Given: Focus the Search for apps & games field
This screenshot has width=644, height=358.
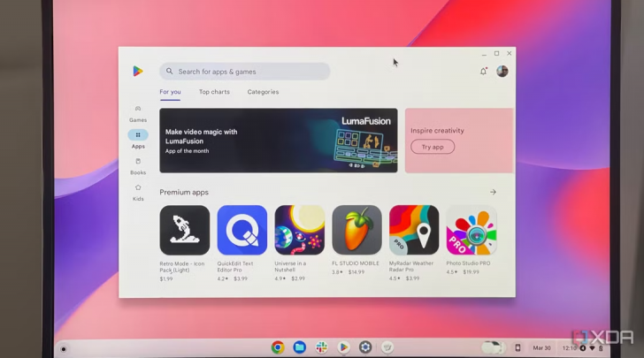Looking at the screenshot, I should 245,72.
